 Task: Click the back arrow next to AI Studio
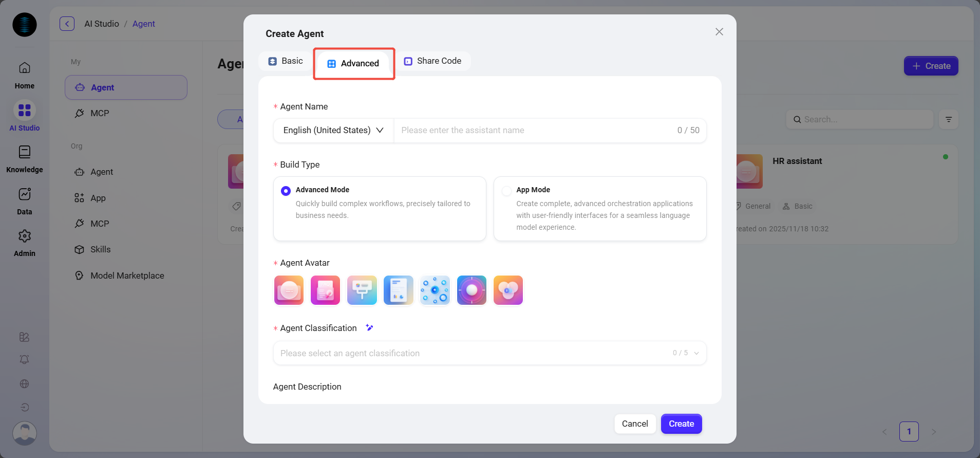tap(67, 24)
